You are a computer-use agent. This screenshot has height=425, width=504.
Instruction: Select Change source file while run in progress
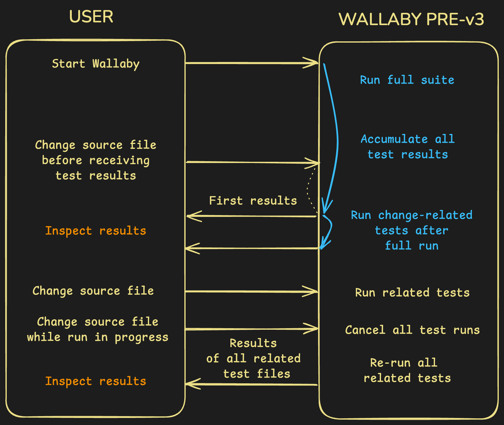98,329
